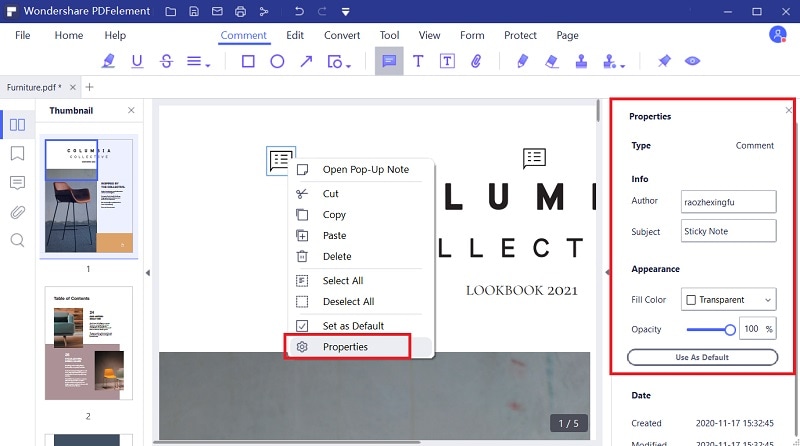Viewport: 800px width, 446px height.
Task: Switch to the Page tab
Action: pyautogui.click(x=567, y=35)
